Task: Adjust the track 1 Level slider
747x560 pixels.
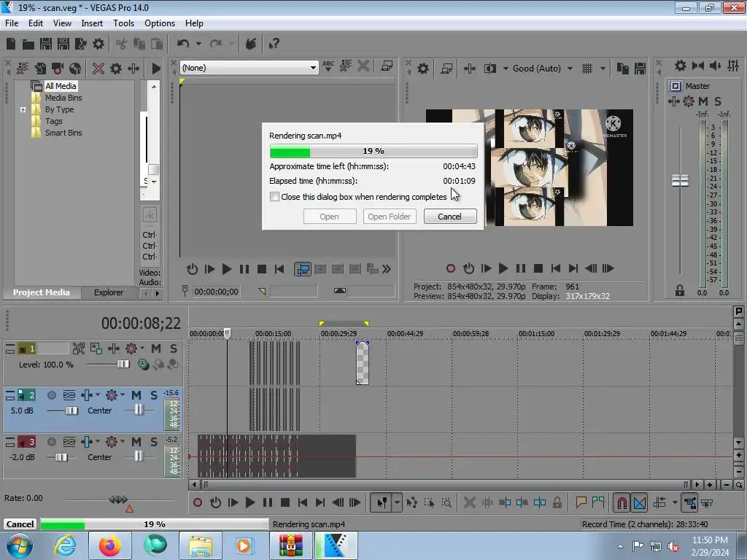Action: [123, 365]
